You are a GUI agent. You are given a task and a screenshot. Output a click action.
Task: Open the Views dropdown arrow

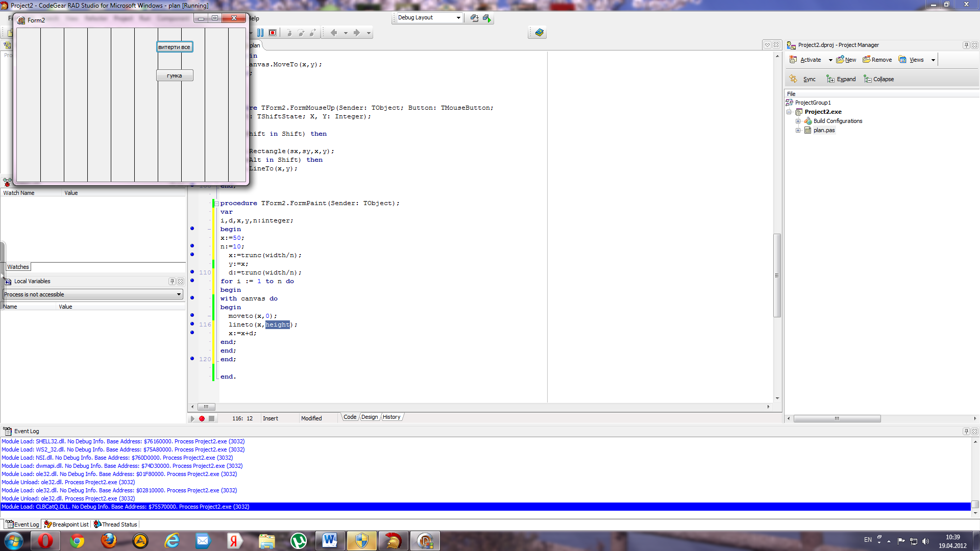(x=933, y=60)
